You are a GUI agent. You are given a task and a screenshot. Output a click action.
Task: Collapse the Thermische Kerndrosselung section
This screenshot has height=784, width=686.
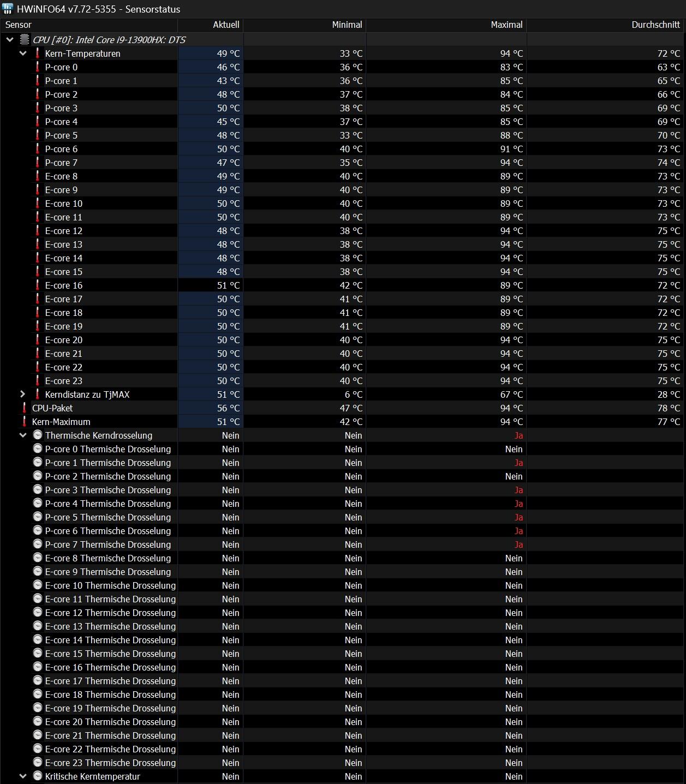[23, 435]
